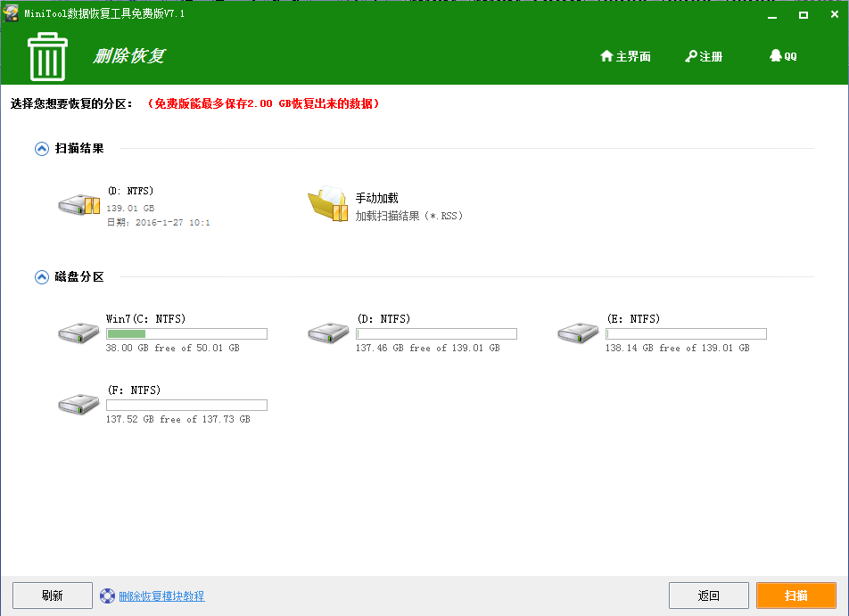Click the '139.01 GB' scan result size
Screen dimensions: 849x616
coord(130,209)
